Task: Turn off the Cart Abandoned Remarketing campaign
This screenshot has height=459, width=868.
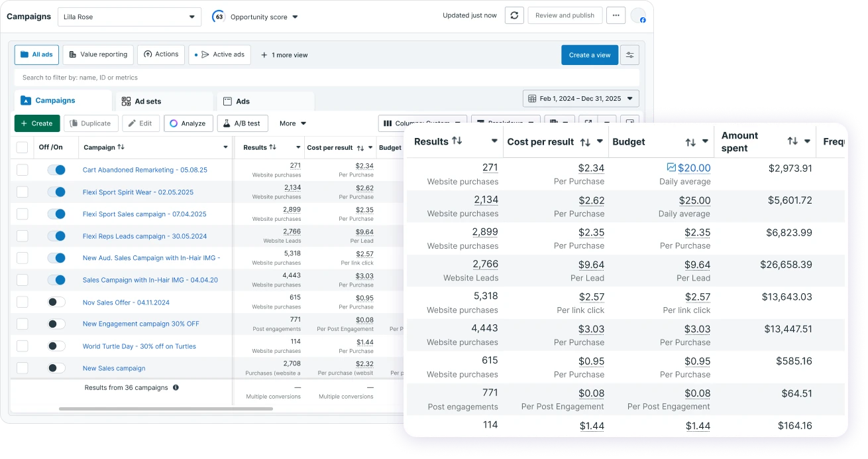Action: tap(56, 170)
